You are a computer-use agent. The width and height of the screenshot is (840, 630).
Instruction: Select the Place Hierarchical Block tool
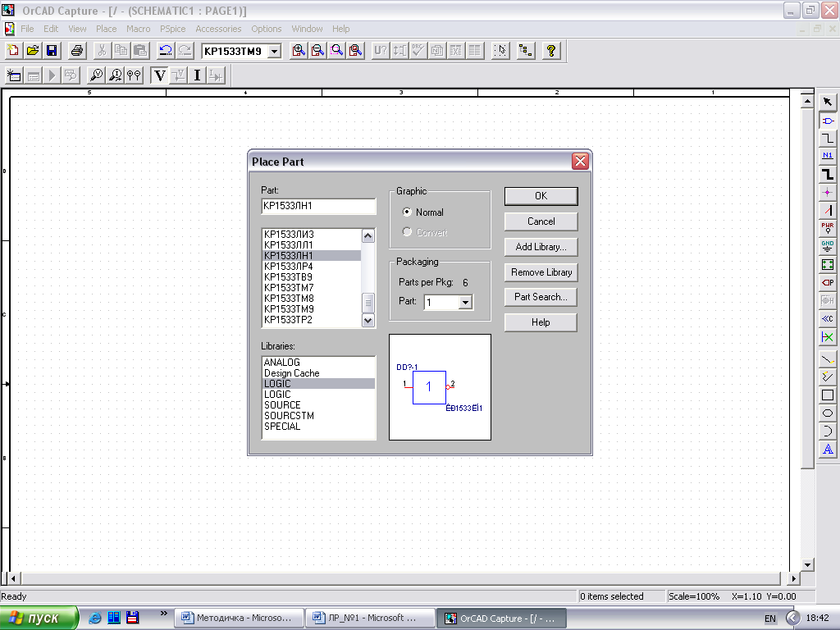pos(828,264)
